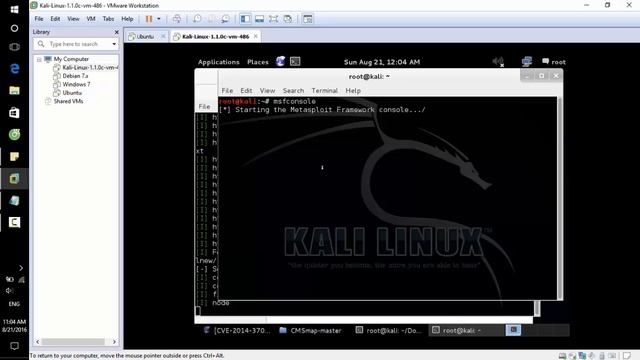The image size is (640, 360).
Task: Open Windows Start menu
Action: point(14,9)
